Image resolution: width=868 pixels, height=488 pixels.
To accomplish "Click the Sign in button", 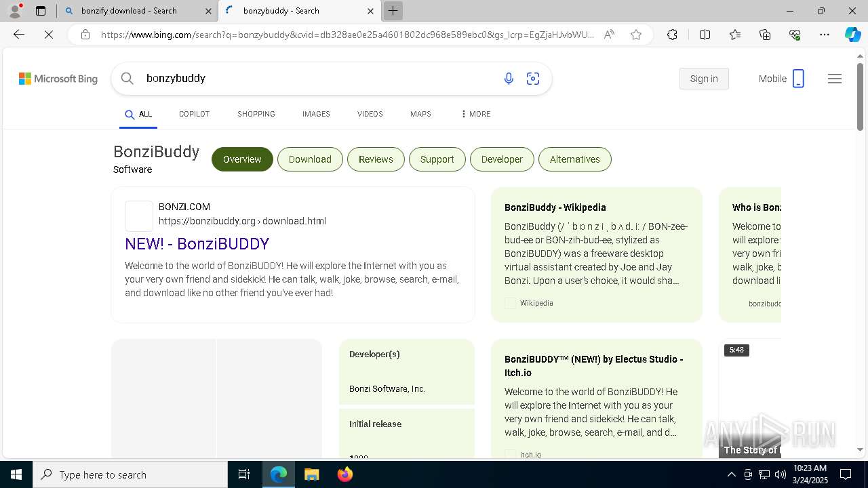I will [704, 79].
